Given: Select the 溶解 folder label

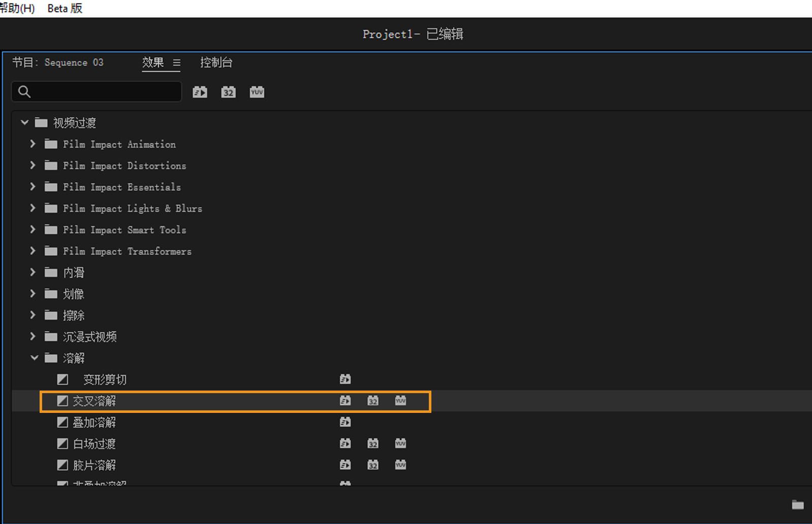Looking at the screenshot, I should pos(74,358).
